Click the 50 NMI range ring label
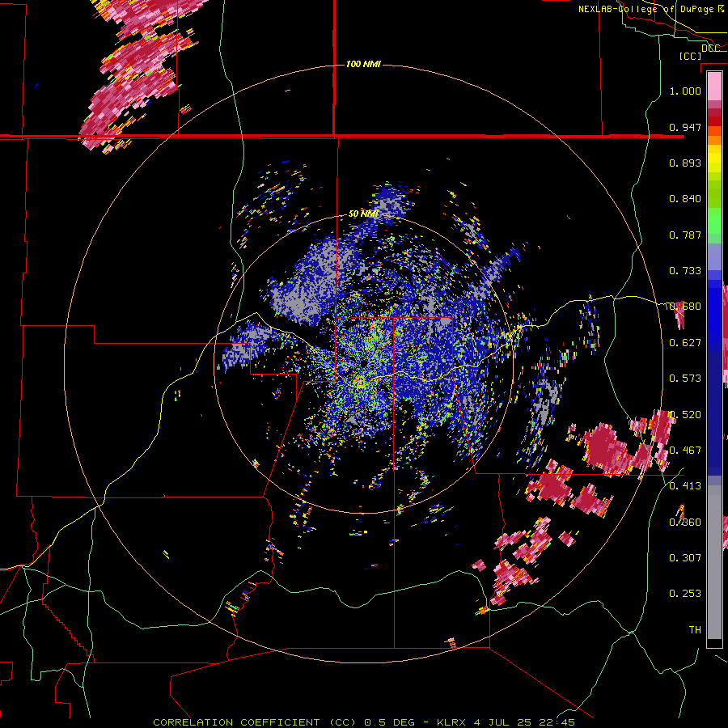This screenshot has width=728, height=728. pyautogui.click(x=363, y=214)
